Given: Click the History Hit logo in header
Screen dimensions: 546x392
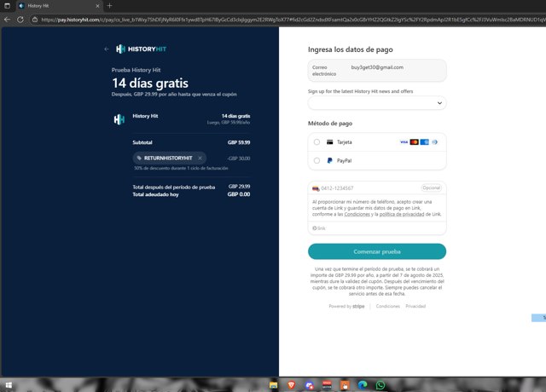Looking at the screenshot, I should pyautogui.click(x=141, y=49).
